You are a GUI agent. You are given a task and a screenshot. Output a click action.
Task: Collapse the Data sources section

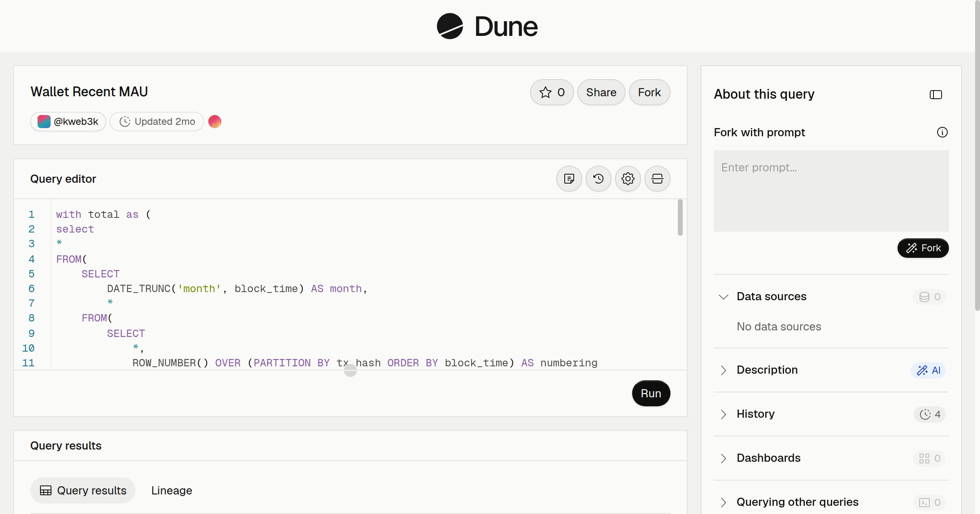click(x=723, y=297)
